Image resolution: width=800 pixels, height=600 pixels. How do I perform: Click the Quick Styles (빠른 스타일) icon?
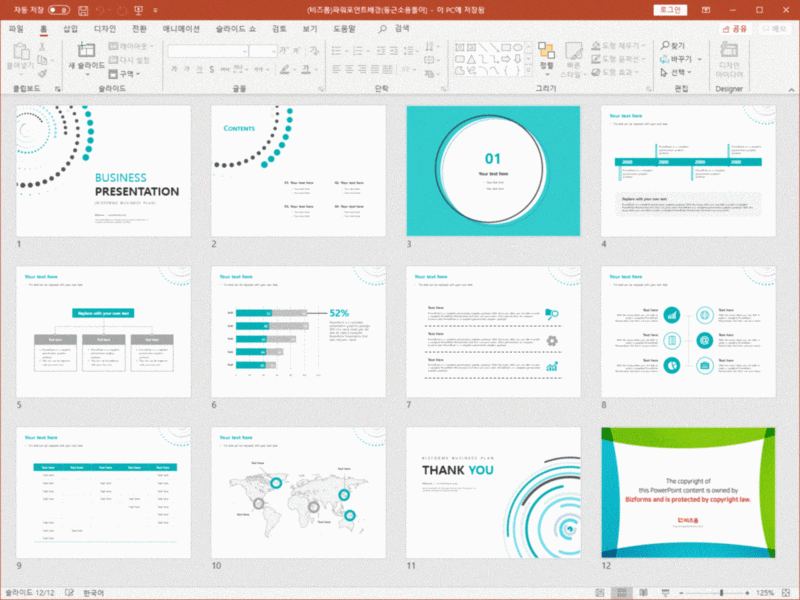click(573, 51)
